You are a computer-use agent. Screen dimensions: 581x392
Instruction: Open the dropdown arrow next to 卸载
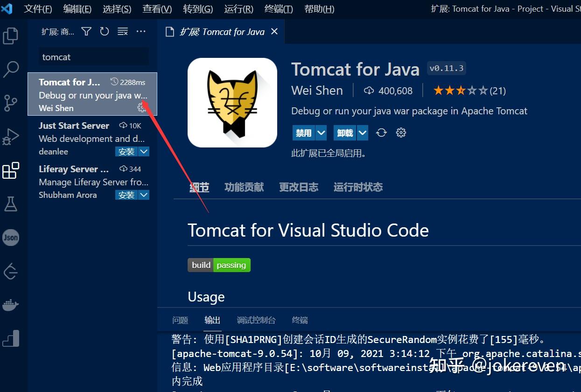[x=363, y=133]
